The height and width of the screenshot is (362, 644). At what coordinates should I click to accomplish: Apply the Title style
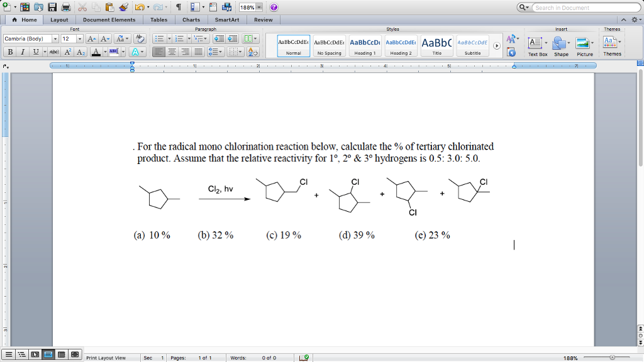[436, 45]
